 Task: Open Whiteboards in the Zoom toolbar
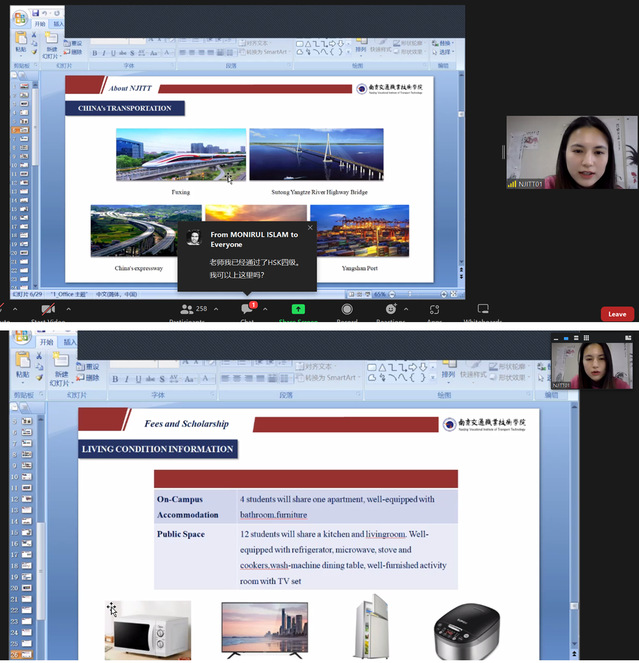coord(483,311)
